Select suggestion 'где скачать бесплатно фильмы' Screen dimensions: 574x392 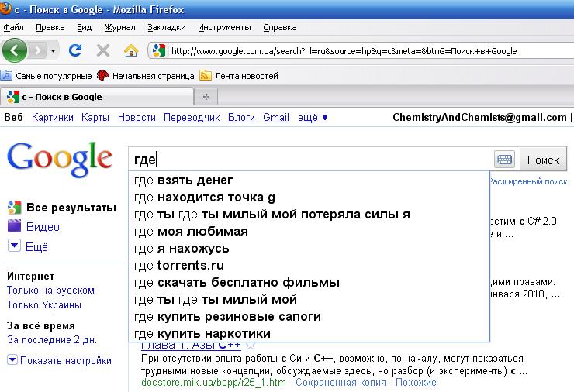(x=237, y=283)
